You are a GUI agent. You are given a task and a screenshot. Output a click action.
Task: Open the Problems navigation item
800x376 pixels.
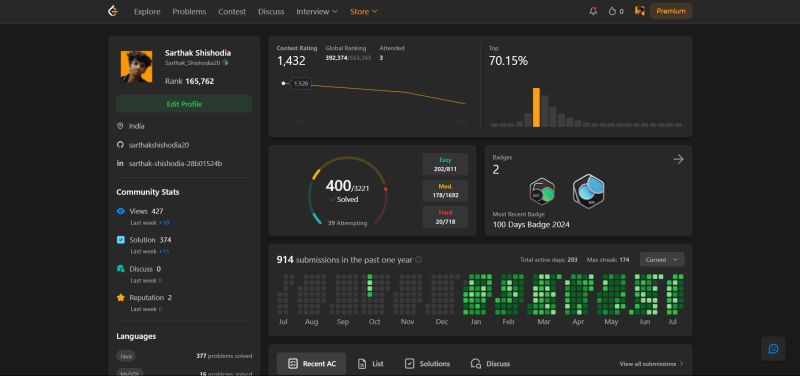pos(189,11)
